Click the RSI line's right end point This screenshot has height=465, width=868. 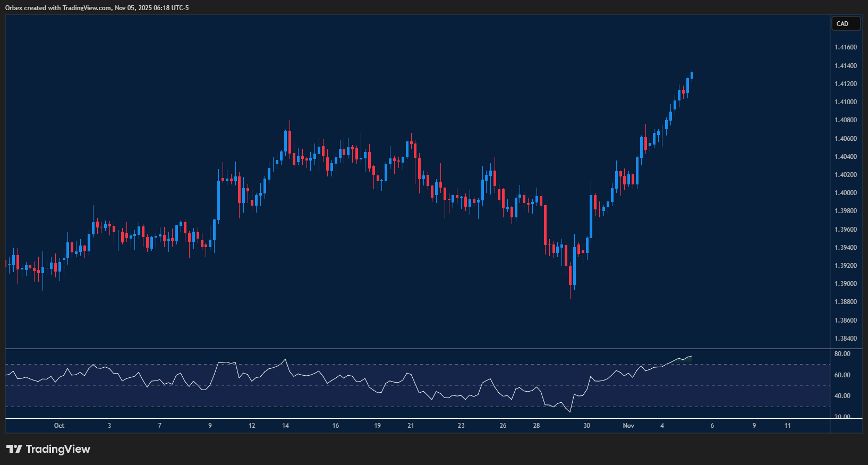tap(691, 356)
